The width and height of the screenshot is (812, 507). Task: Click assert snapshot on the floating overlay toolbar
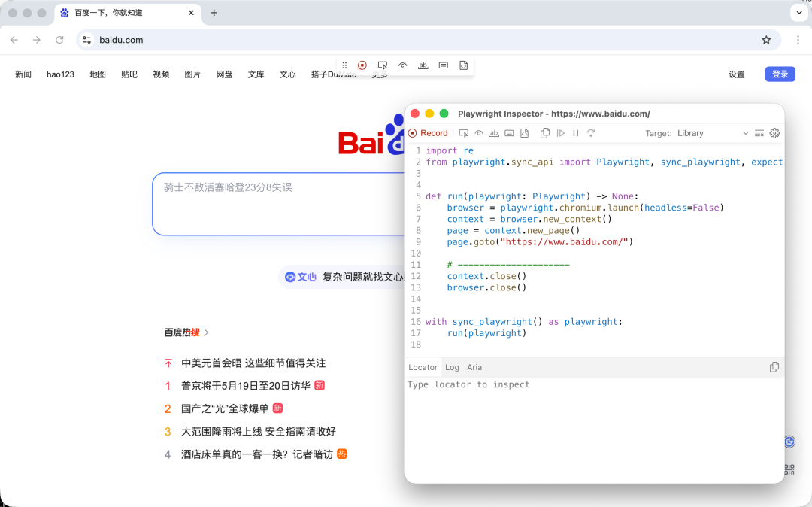(463, 65)
